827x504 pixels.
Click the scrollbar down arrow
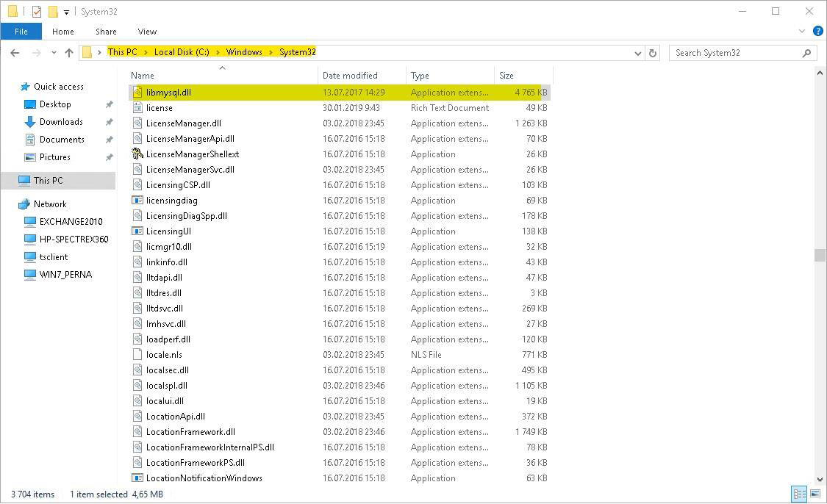(x=820, y=479)
